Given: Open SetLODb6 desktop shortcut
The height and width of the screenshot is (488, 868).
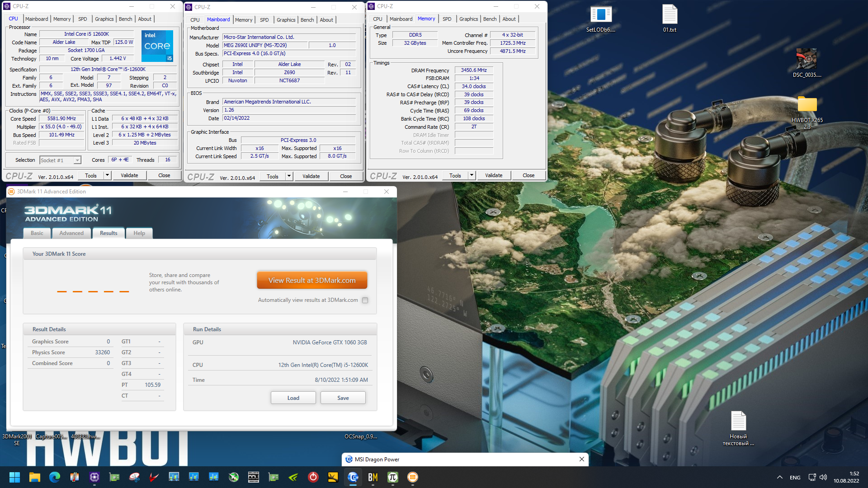Looking at the screenshot, I should coord(600,19).
